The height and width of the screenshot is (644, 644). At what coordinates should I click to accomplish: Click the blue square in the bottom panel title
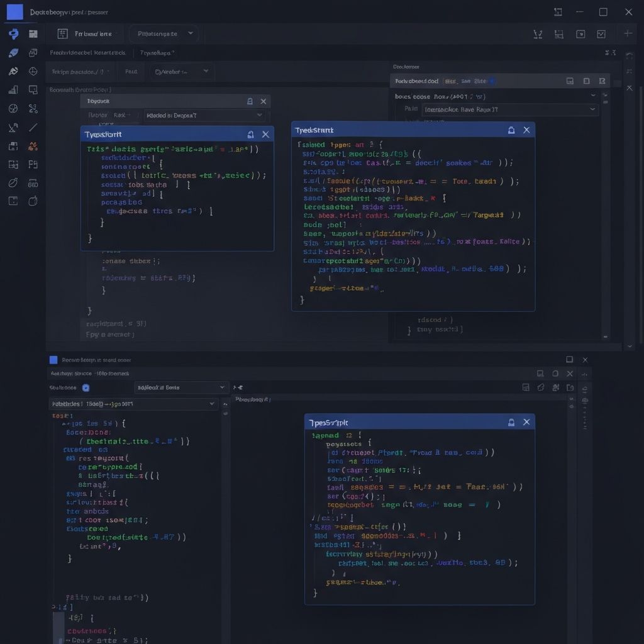coord(53,360)
